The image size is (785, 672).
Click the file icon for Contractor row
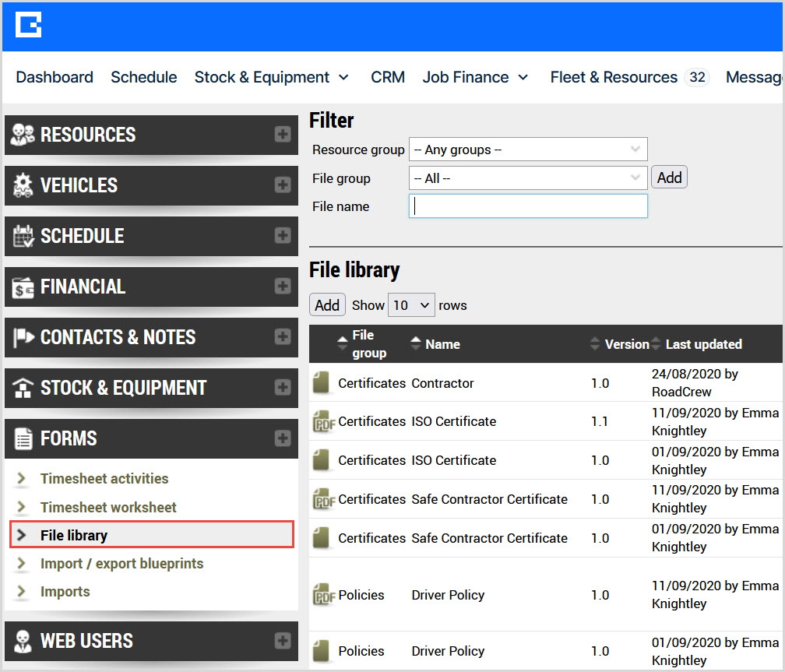321,383
